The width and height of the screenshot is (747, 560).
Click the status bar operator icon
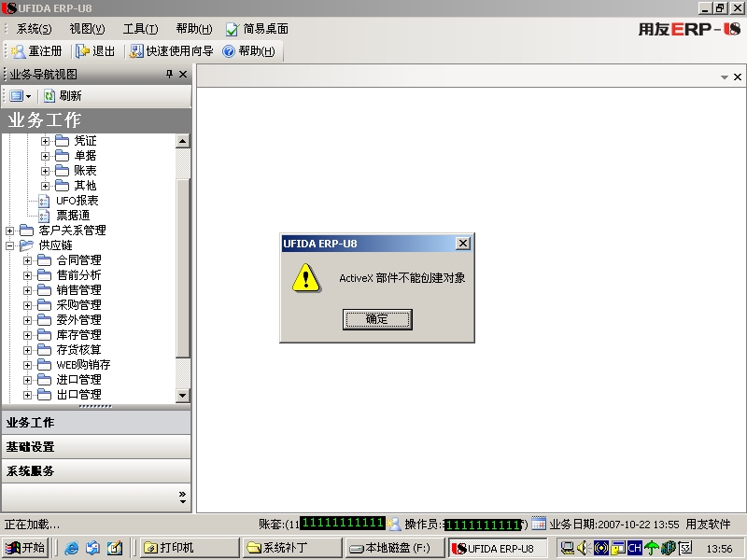point(393,524)
